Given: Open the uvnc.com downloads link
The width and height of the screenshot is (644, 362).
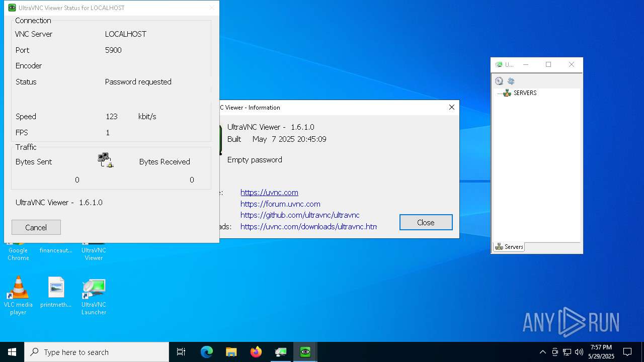Looking at the screenshot, I should pos(308,226).
